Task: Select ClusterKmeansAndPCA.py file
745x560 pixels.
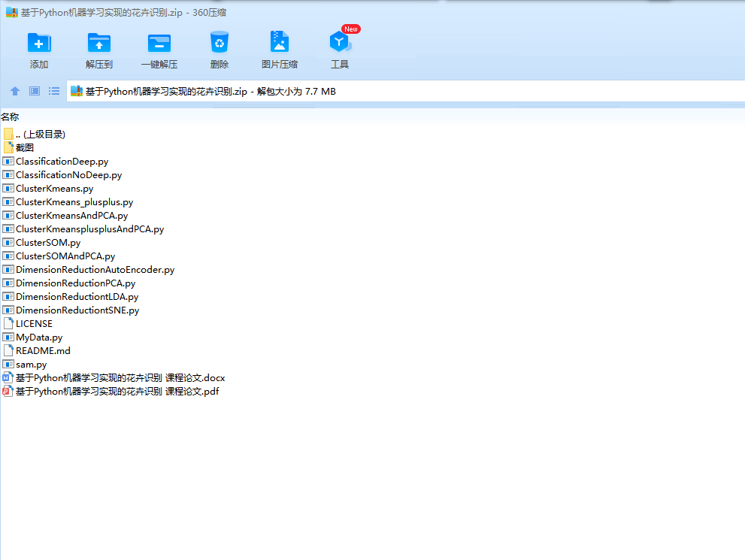Action: pyautogui.click(x=65, y=216)
